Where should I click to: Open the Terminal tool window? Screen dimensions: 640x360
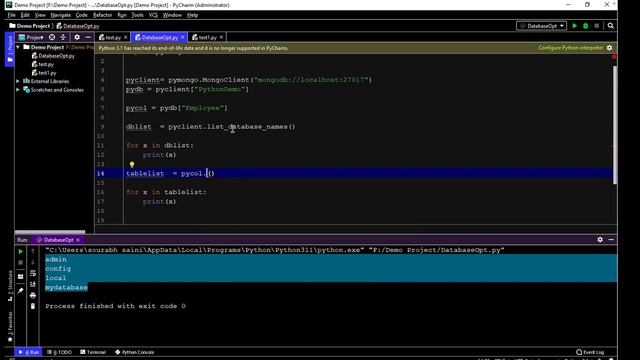[93, 352]
